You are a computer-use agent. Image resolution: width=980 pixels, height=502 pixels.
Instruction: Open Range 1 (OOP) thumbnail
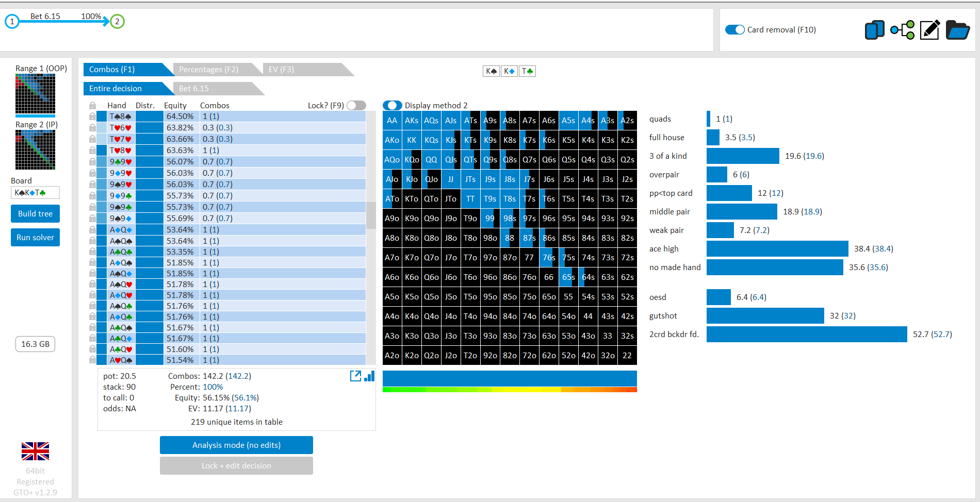(x=35, y=94)
